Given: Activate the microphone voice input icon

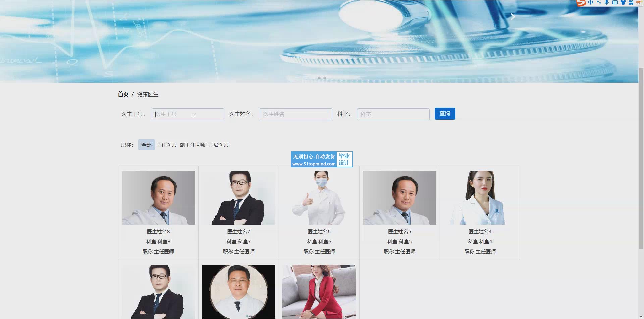Looking at the screenshot, I should [x=607, y=3].
